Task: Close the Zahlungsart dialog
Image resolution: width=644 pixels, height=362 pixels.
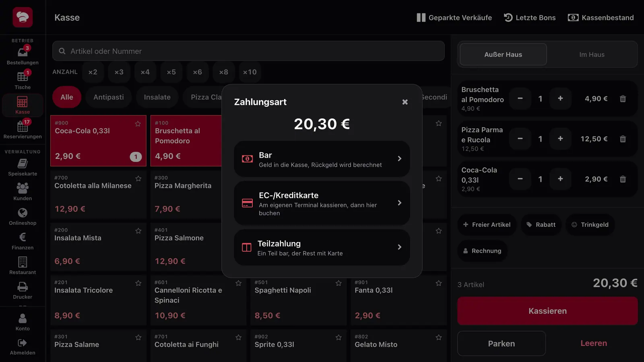Action: 405,102
